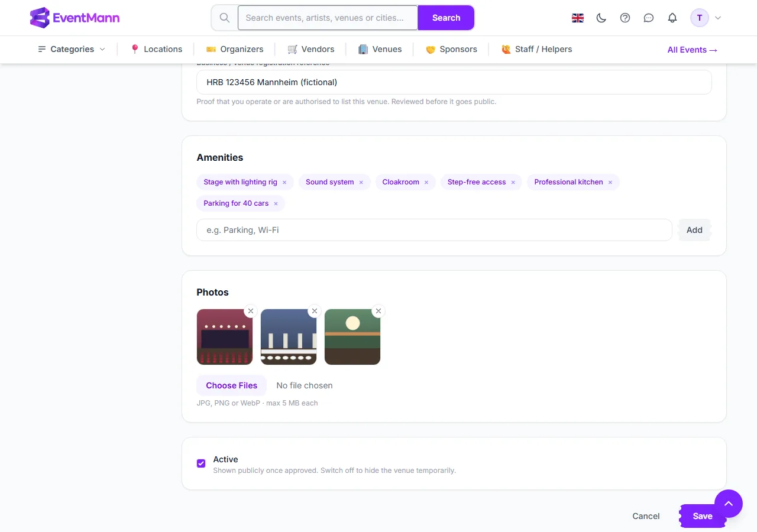Open the chat messages icon
Viewport: 757px width, 532px height.
[x=649, y=18]
